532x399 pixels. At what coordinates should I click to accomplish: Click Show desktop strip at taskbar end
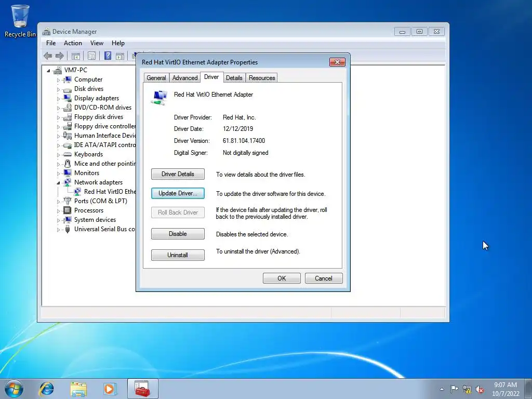[529, 389]
